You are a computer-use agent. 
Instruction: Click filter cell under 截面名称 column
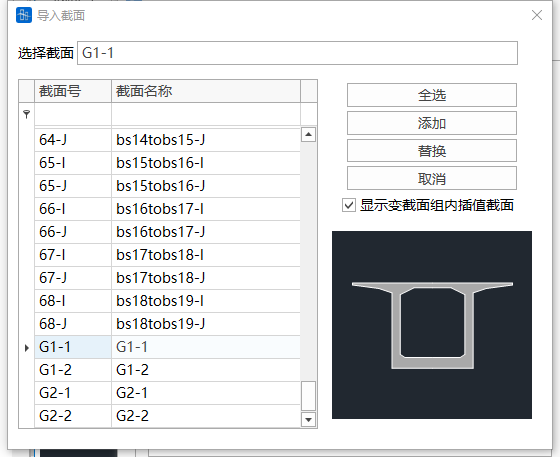point(206,114)
